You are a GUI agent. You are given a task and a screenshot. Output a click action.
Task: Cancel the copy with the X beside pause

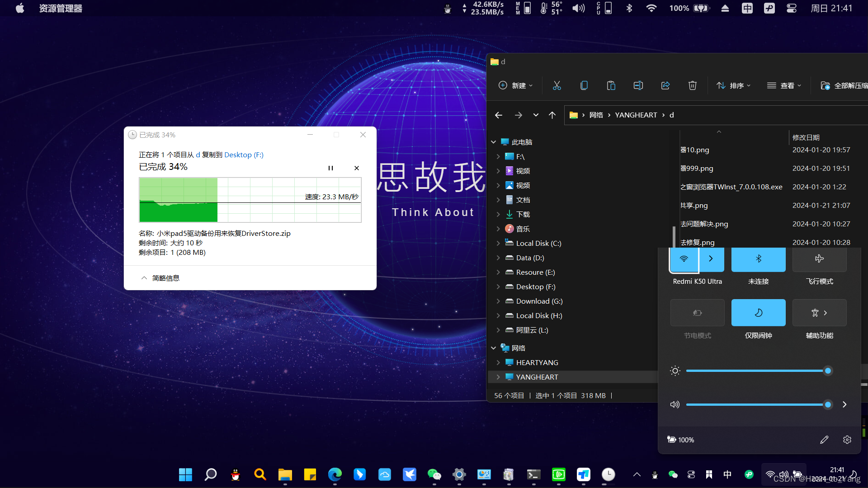pyautogui.click(x=357, y=168)
